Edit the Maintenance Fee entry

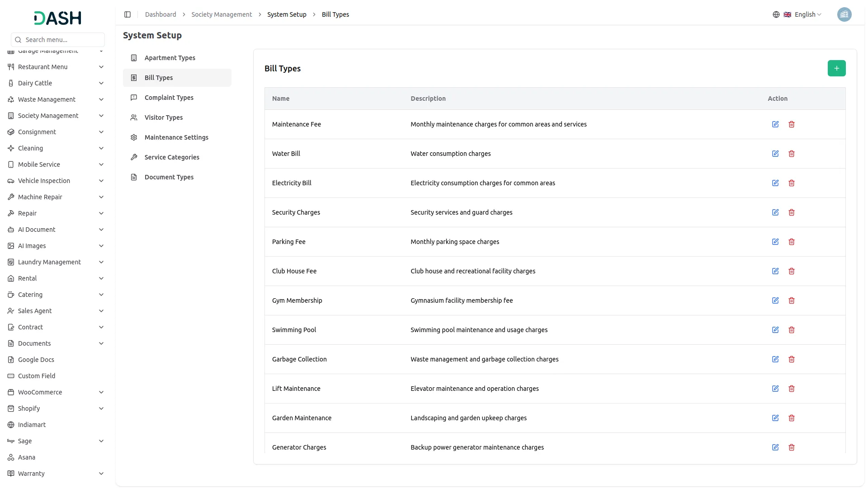[x=775, y=124]
